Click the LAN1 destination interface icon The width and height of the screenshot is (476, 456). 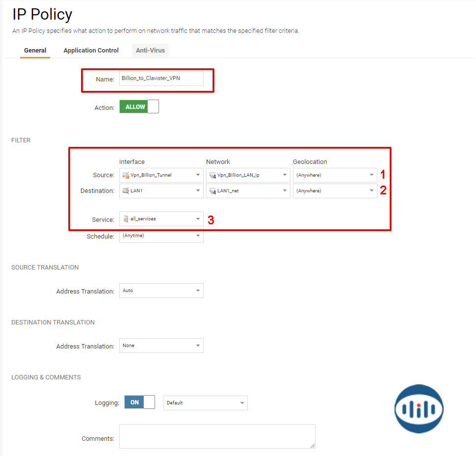126,191
